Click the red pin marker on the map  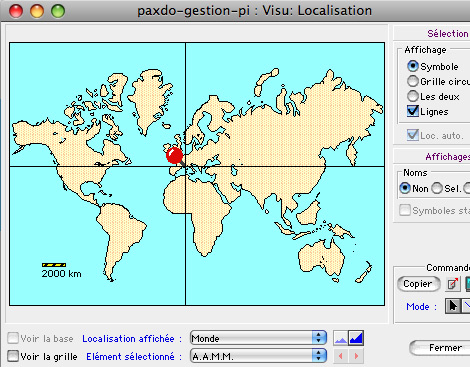(174, 155)
